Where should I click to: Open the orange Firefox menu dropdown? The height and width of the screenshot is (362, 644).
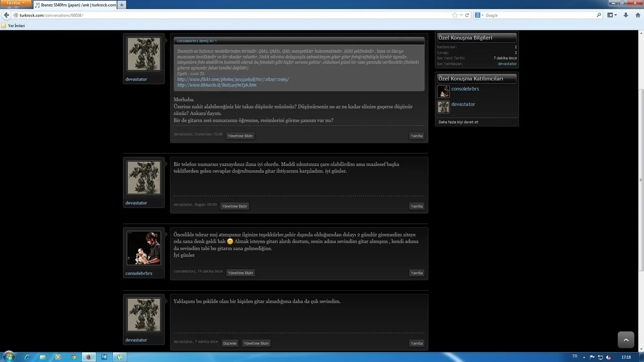click(16, 3)
